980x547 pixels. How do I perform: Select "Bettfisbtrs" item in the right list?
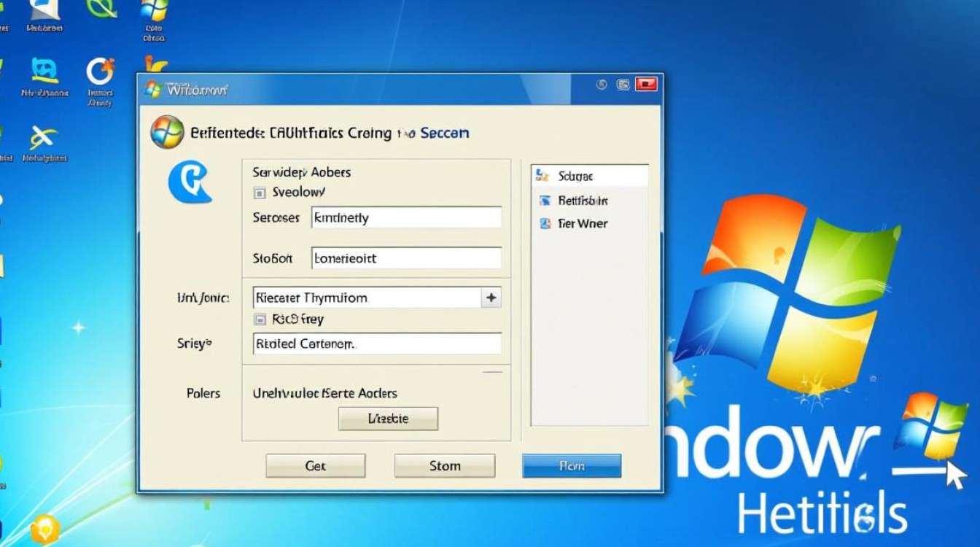point(582,201)
